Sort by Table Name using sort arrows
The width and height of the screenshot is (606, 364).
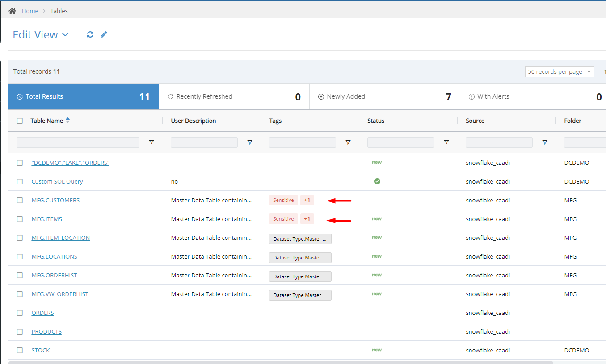pyautogui.click(x=67, y=121)
